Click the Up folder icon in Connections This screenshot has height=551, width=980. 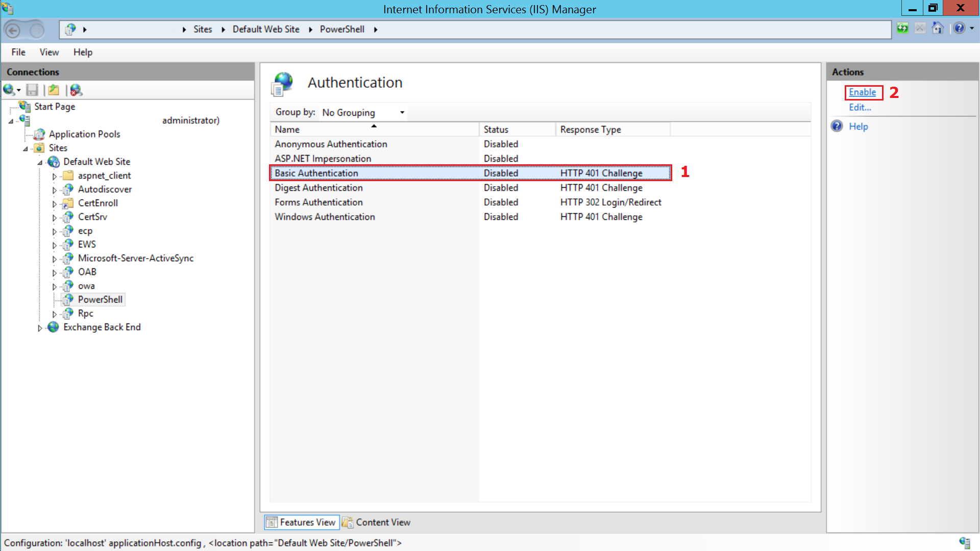[x=54, y=90]
